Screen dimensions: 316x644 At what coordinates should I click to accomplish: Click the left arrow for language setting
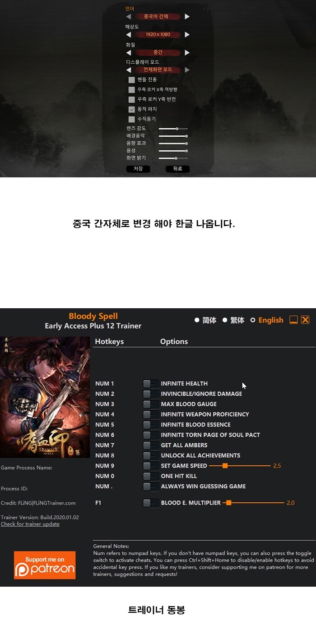[x=129, y=17]
